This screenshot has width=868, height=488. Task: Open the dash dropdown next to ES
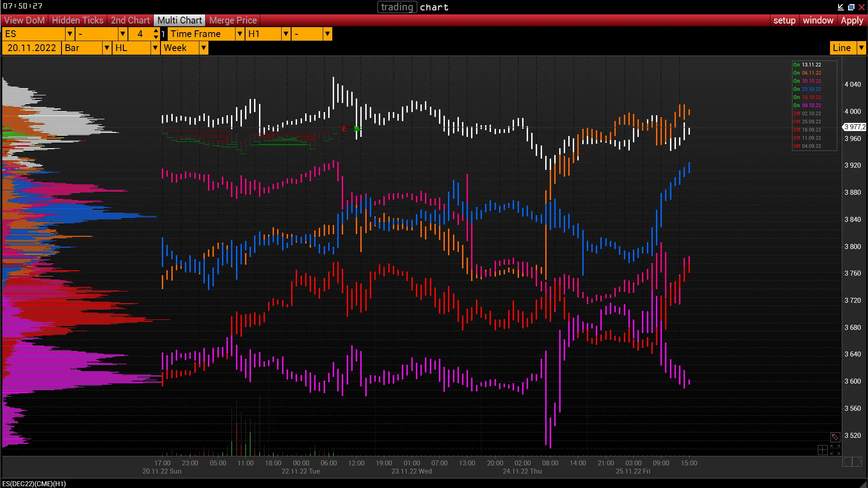tap(123, 34)
